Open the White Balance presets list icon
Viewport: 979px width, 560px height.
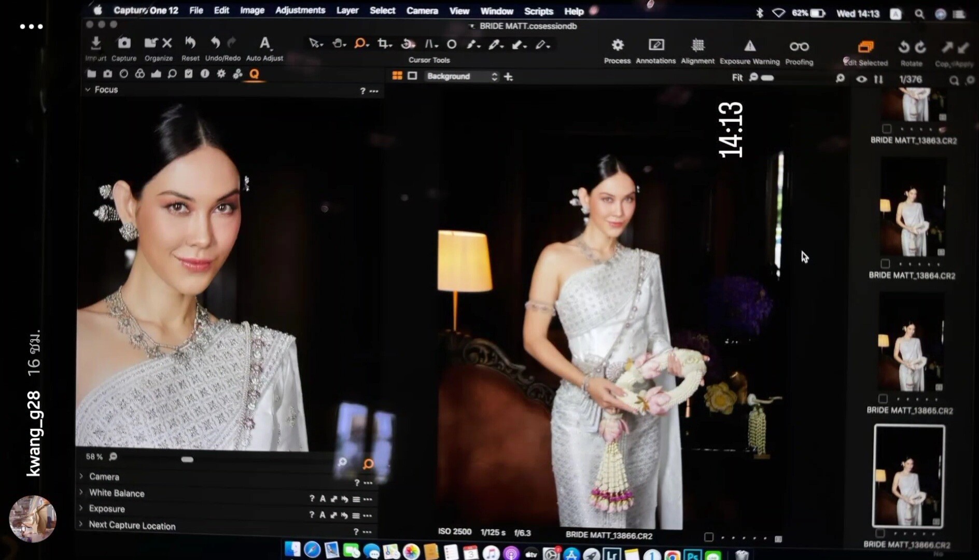point(356,499)
